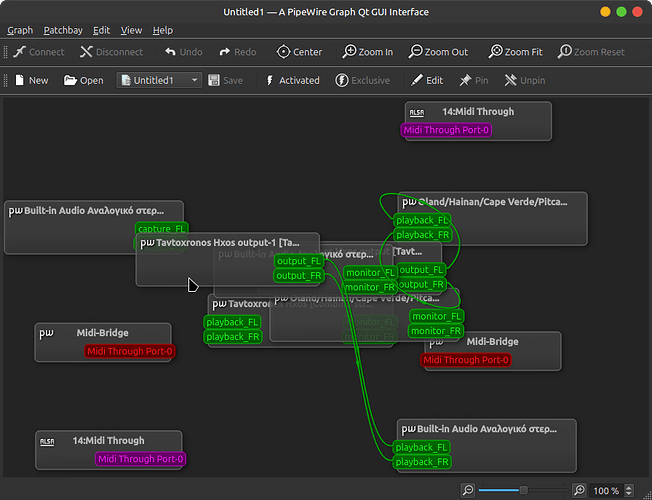Undo the last action

pos(183,52)
